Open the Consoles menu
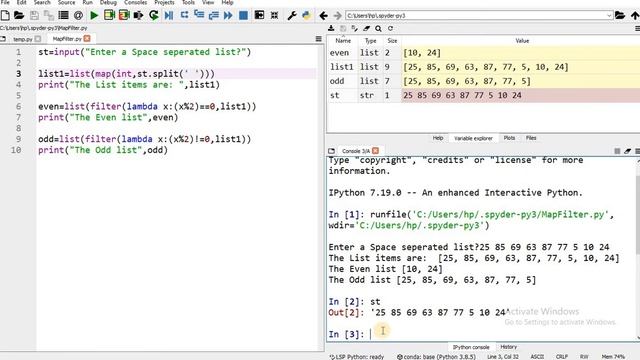Image resolution: width=640 pixels, height=360 pixels. (135, 2)
